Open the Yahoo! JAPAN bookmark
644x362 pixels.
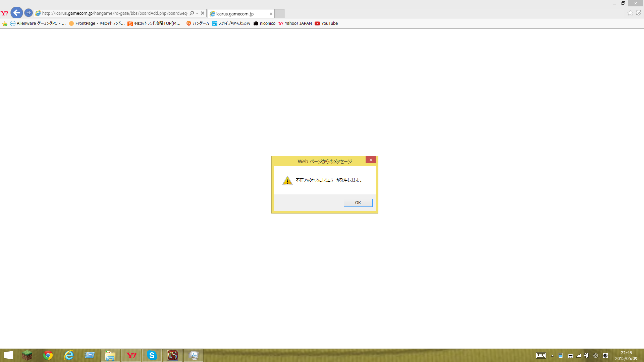point(295,23)
